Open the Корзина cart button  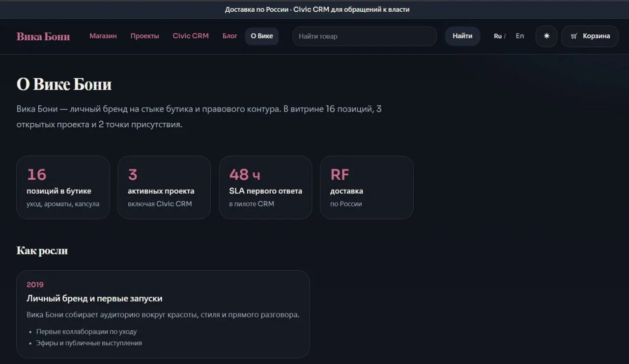590,36
